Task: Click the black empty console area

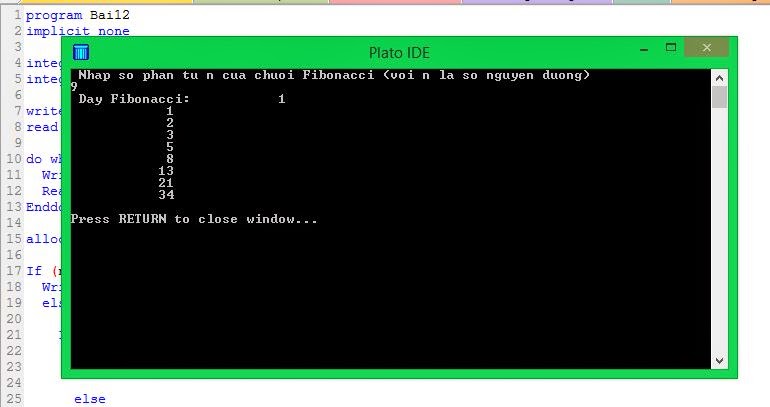Action: [x=390, y=295]
